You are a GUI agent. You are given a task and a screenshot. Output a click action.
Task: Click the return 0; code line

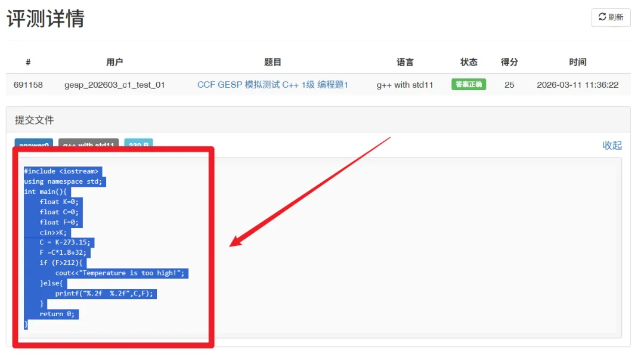(57, 314)
